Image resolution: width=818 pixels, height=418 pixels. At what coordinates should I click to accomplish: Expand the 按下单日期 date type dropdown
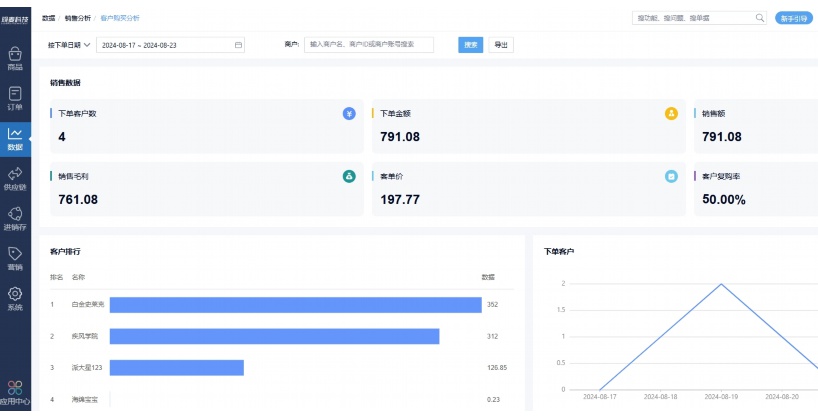coord(69,45)
